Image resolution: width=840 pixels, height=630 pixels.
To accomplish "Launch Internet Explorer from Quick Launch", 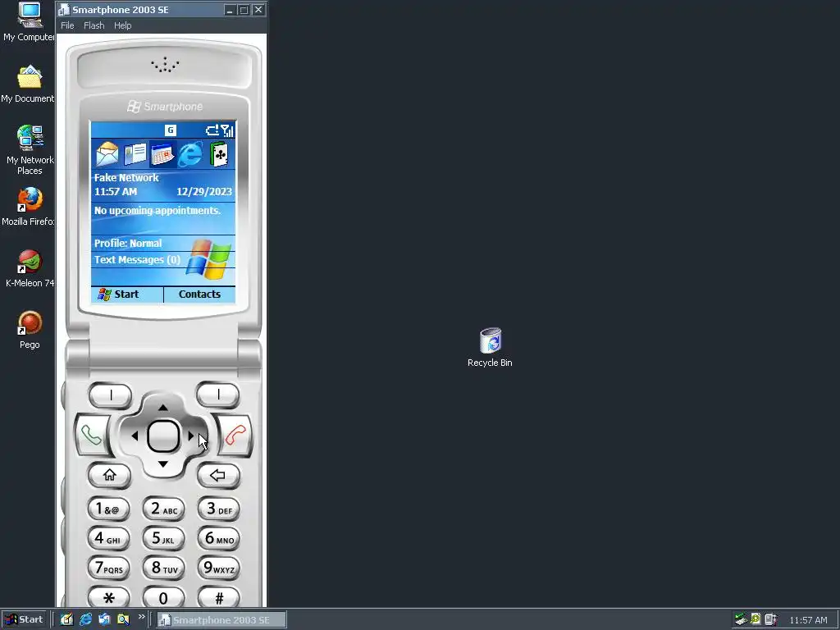I will point(85,619).
